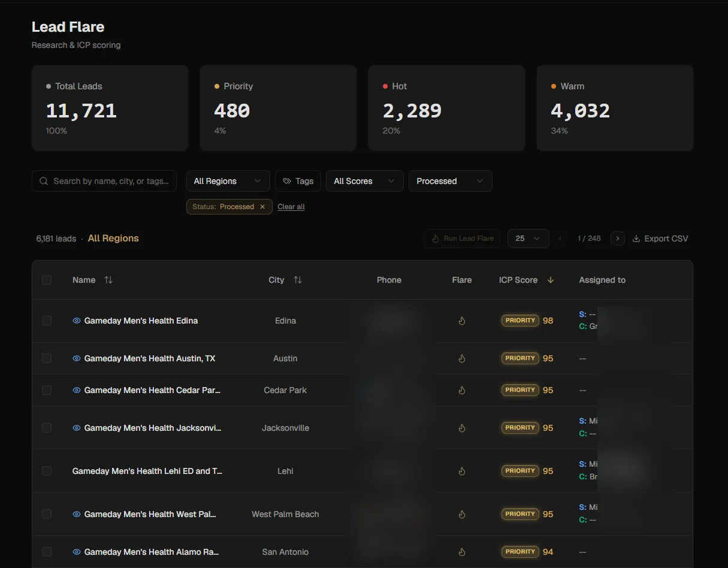Image resolution: width=728 pixels, height=568 pixels.
Task: Click the Name column sort icon
Action: [x=107, y=280]
